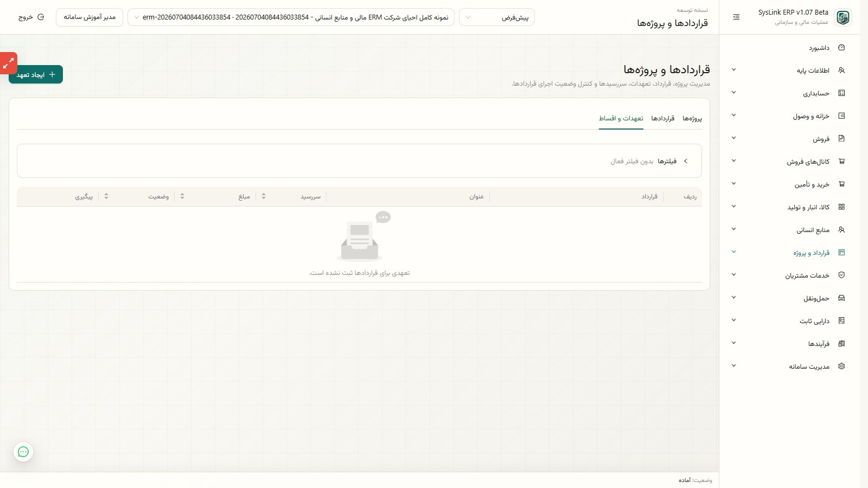Viewport: 868px width, 488px height.
Task: Click the خدمات مشتریان shield icon
Action: pos(841,275)
